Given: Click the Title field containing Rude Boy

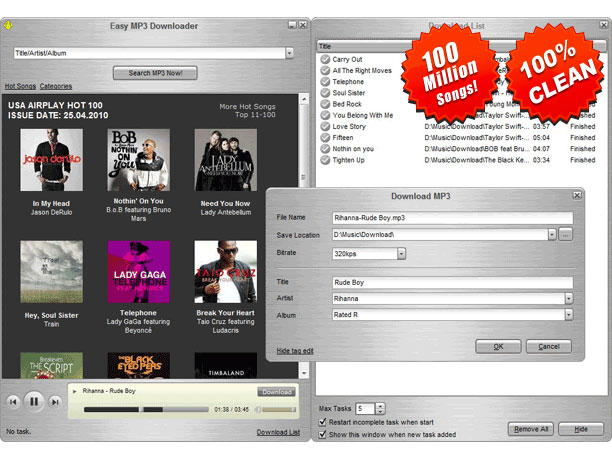Looking at the screenshot, I should coord(453,282).
